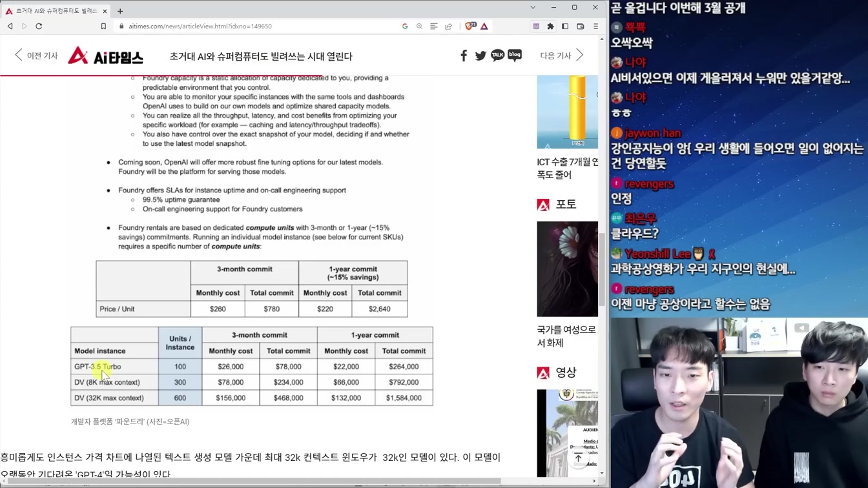Toggle the browser sidebar panel icon
Viewport: 868px width, 488px height.
coord(565,26)
